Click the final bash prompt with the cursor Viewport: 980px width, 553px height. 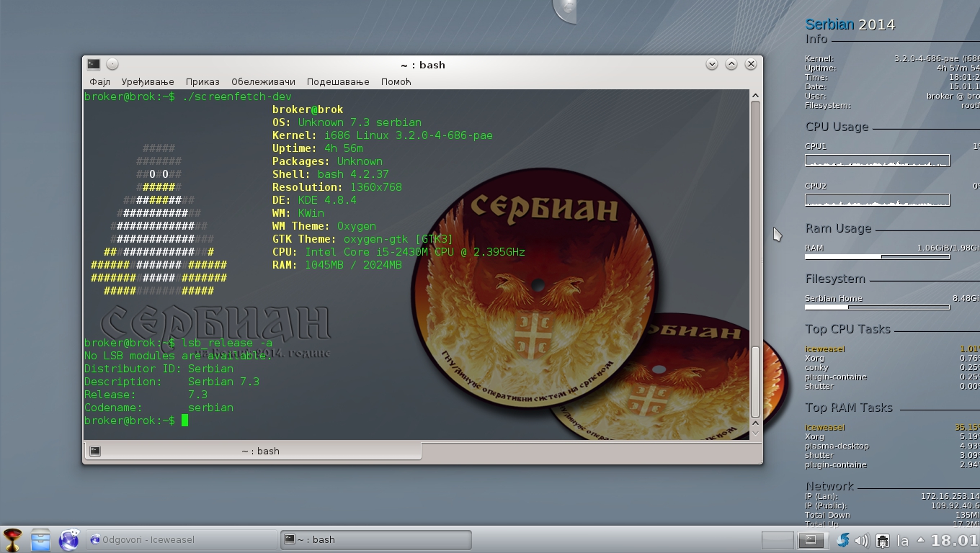tap(136, 421)
